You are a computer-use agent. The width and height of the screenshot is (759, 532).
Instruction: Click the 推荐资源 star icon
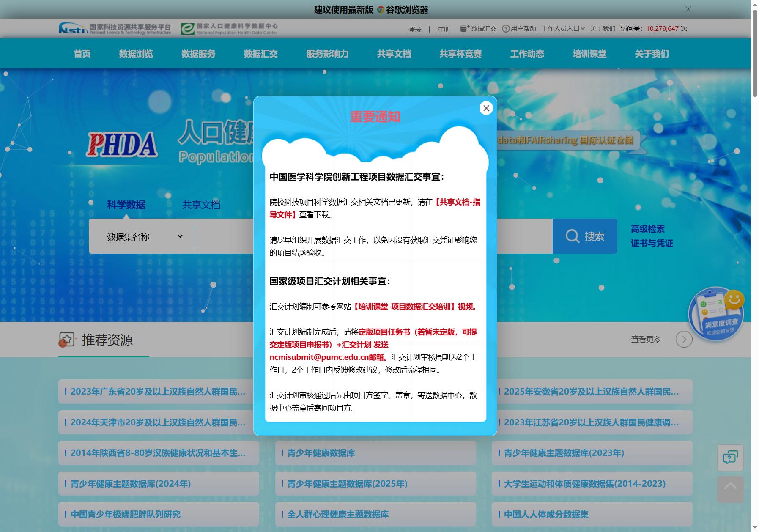coord(67,339)
